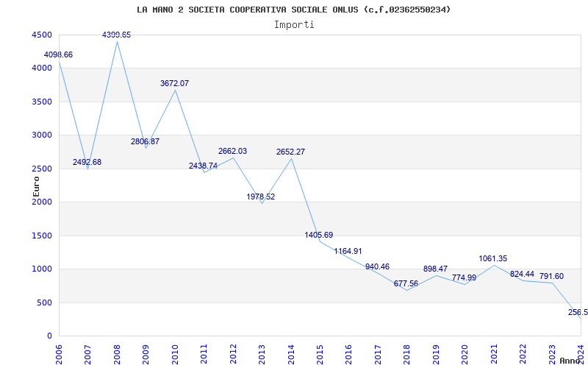Click the Importi subtitle

tap(294, 25)
